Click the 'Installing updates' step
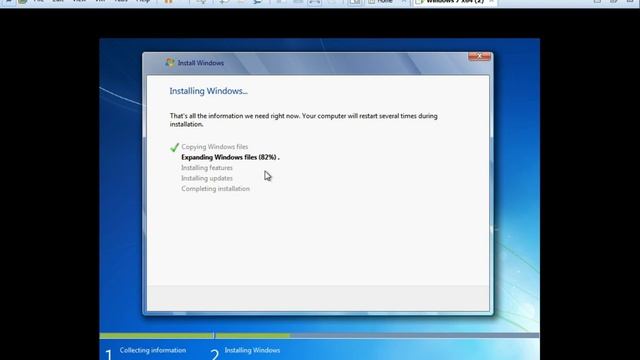This screenshot has width=640, height=360. (207, 178)
